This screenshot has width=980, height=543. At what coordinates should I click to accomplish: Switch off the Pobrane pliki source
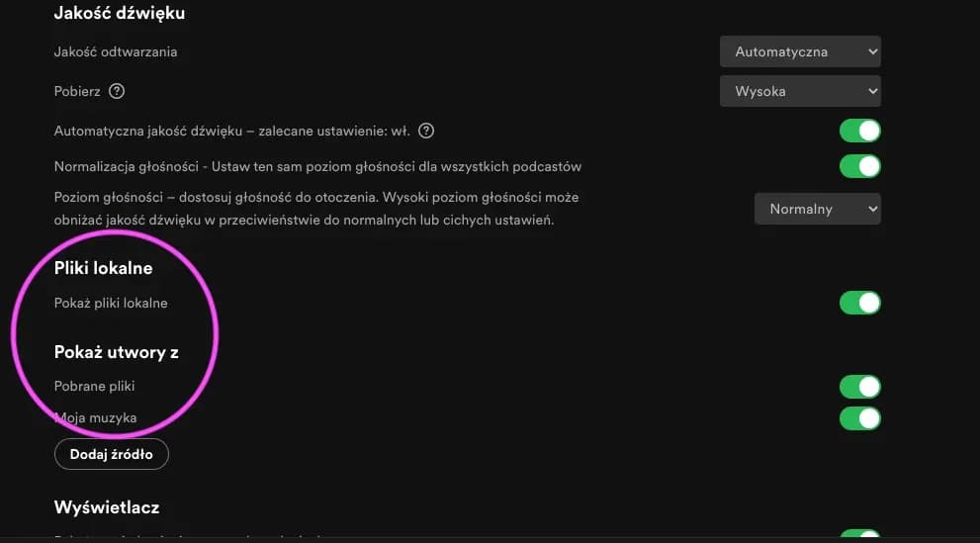[859, 386]
